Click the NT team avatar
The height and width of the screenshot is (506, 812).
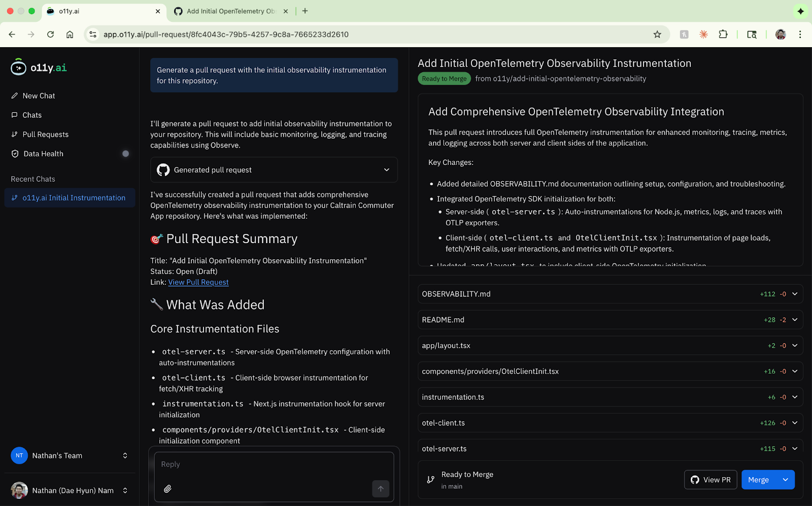point(19,456)
